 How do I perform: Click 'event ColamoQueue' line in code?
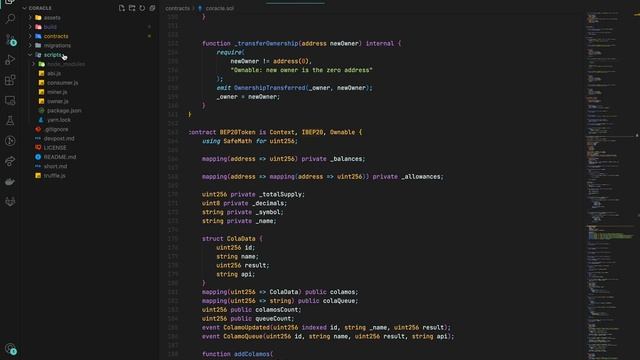(328, 336)
